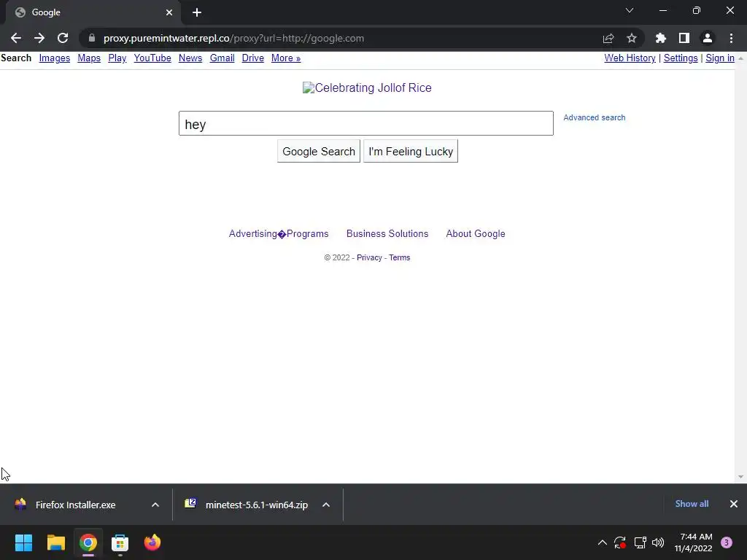Click the Celebrating Jollof Rice doodle
Image resolution: width=747 pixels, height=560 pixels.
pos(367,87)
